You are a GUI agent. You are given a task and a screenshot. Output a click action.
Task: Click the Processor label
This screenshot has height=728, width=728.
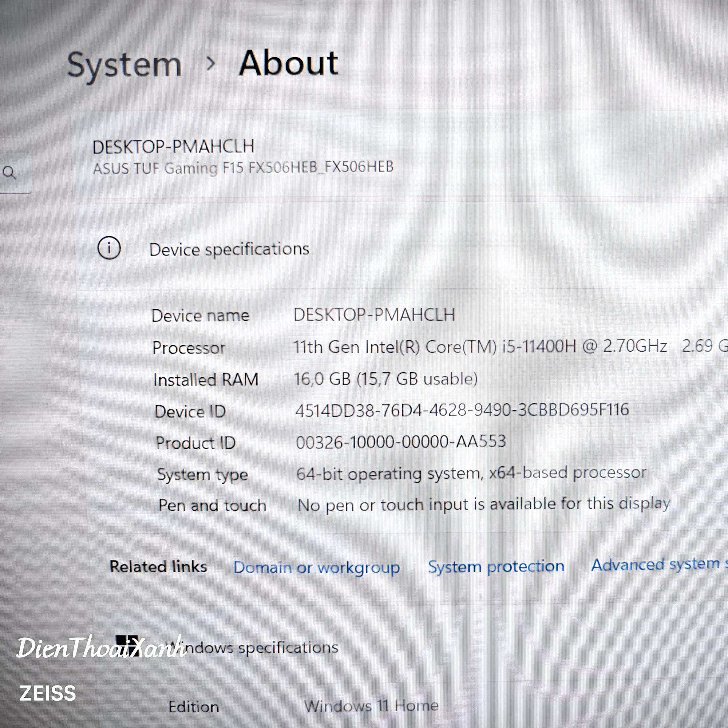(x=189, y=347)
